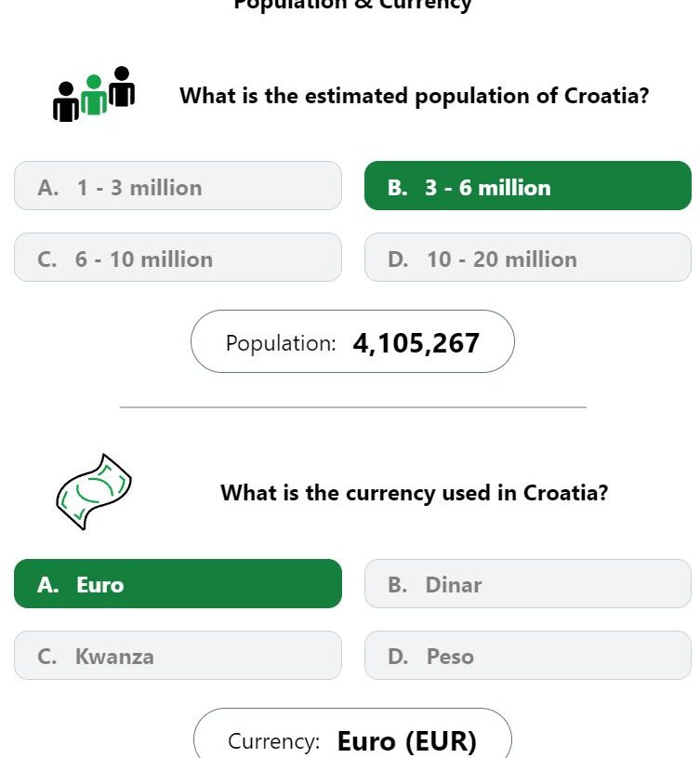700x758 pixels.
Task: Choose the Peso currency option
Action: pos(527,655)
